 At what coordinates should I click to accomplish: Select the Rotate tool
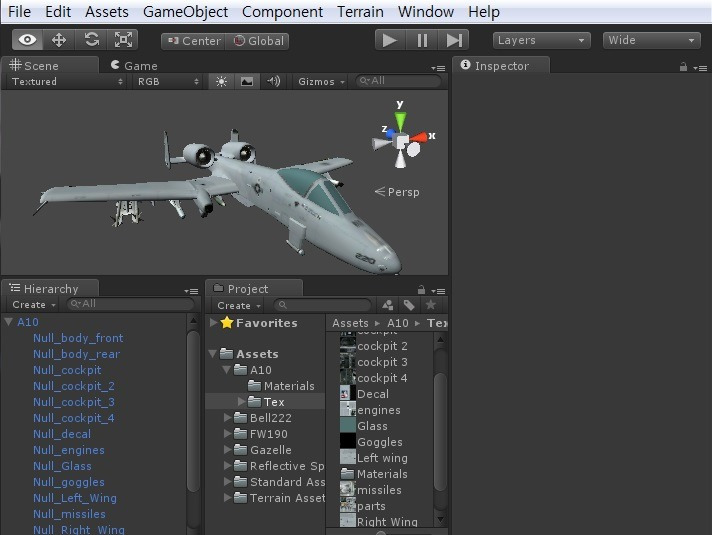pyautogui.click(x=91, y=40)
